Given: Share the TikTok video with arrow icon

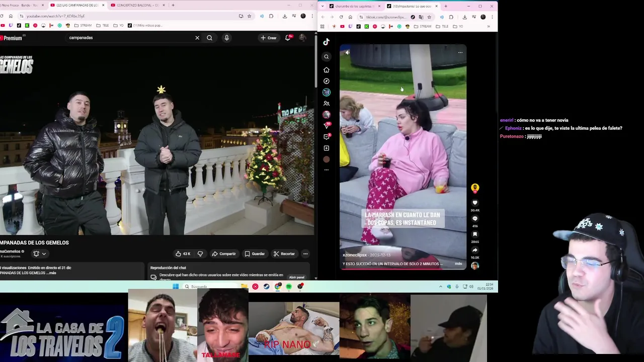Looking at the screenshot, I should [474, 250].
